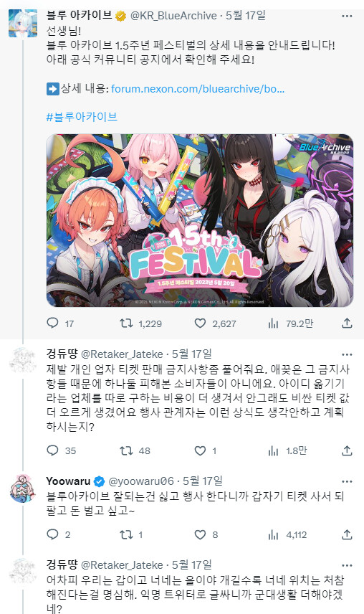Like the tweet with 2,627 likes
364x614 pixels.
click(x=215, y=323)
